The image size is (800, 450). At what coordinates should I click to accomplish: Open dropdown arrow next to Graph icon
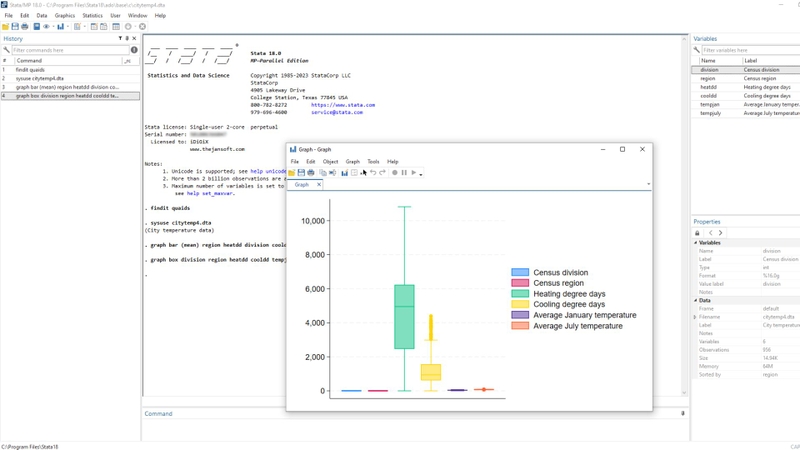point(68,27)
